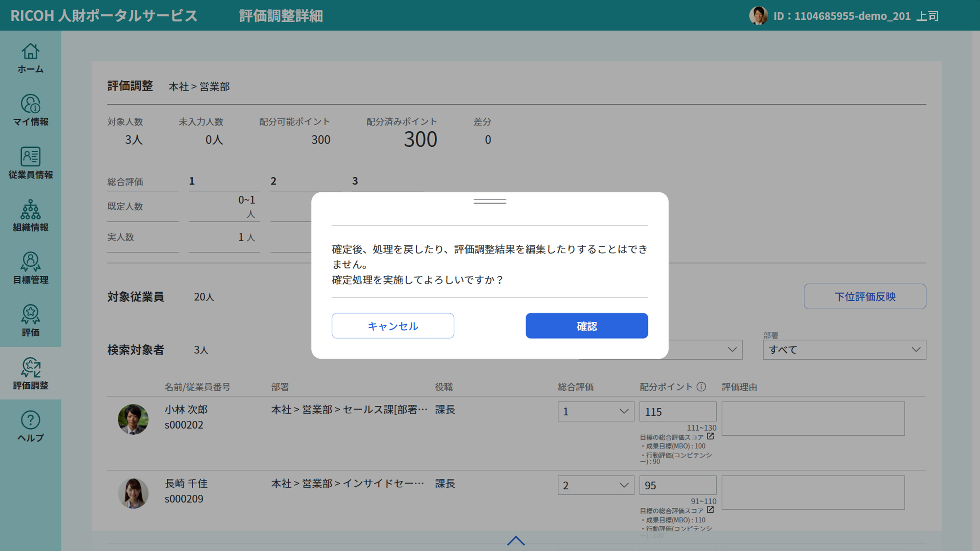Open マイ情報 from the sidebar

(30, 110)
